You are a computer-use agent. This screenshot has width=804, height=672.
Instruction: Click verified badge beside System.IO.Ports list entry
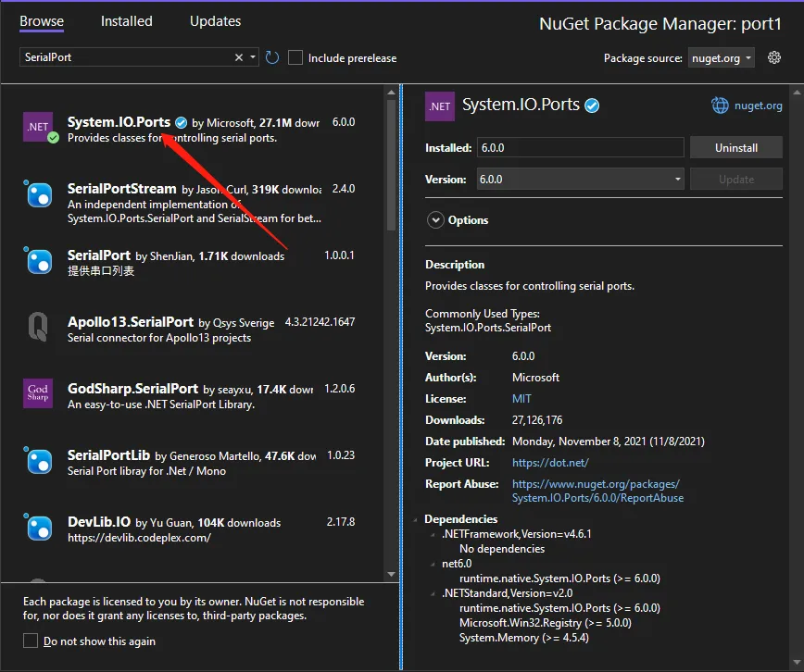point(181,122)
